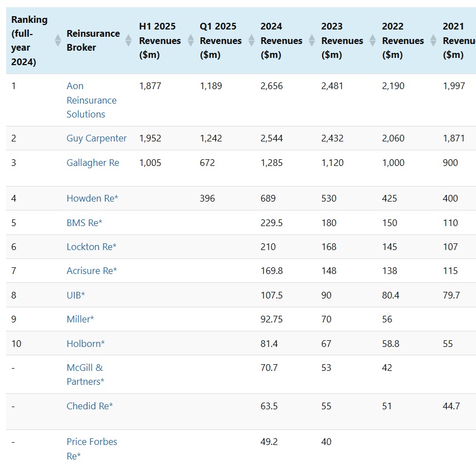This screenshot has height=465, width=476.
Task: Click sort arrows for 2024 Revenues
Action: point(312,41)
